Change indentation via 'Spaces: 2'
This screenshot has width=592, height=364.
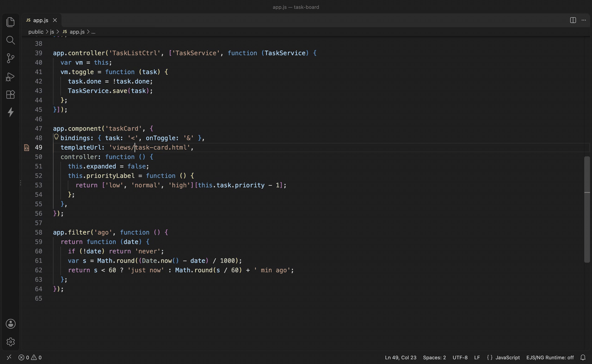pos(434,358)
